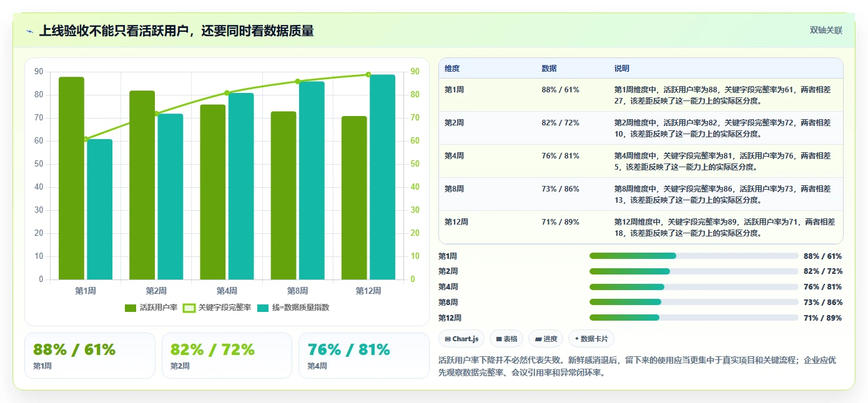Click the 第1周 description mentioning 相差27
This screenshot has height=403, width=868.
(723, 95)
